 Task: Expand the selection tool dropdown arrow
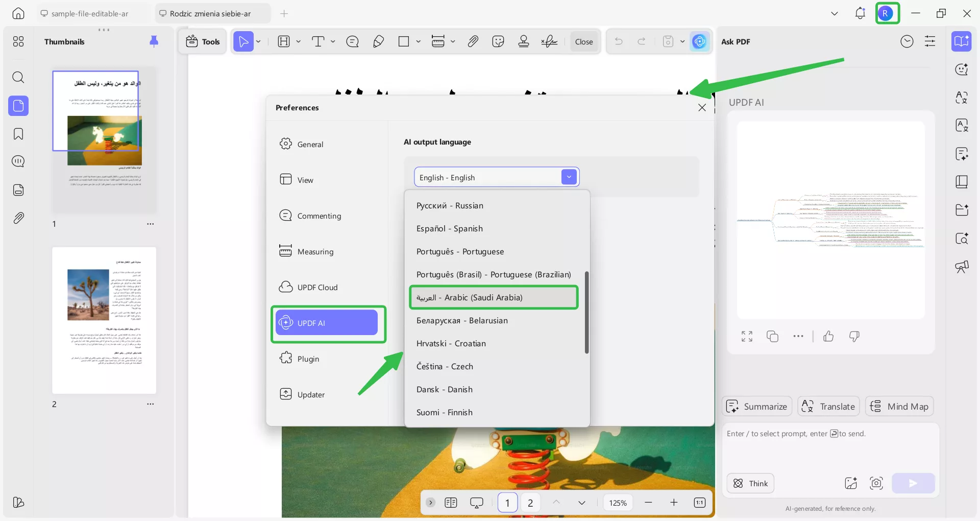pos(258,41)
